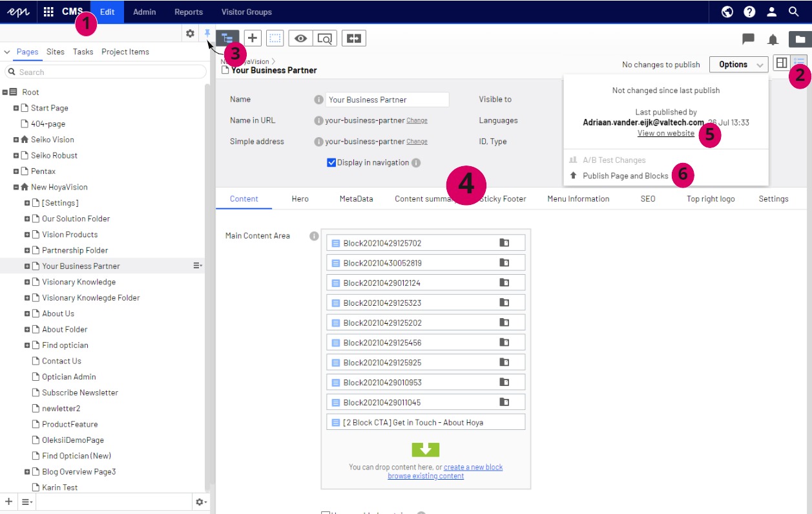
Task: Click the View on website link
Action: 665,133
